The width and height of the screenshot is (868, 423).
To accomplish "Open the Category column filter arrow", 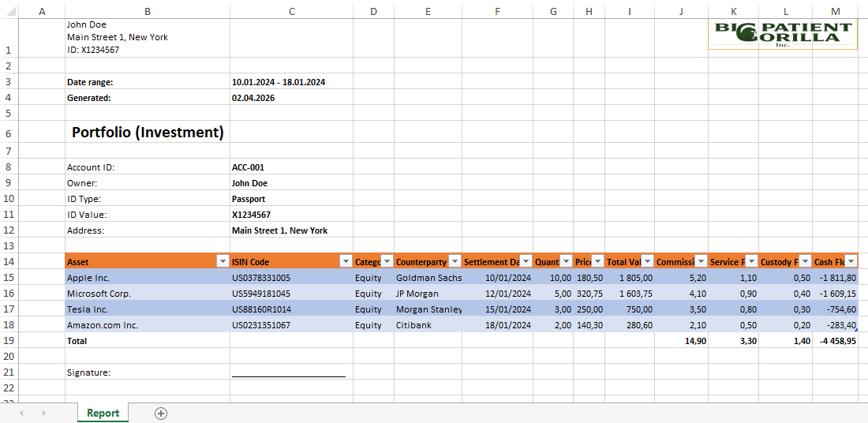I will coord(387,262).
